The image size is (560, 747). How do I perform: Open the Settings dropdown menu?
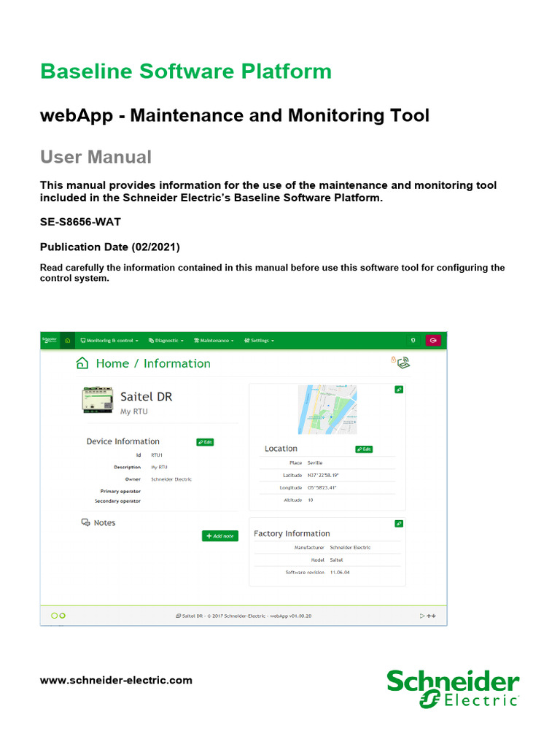pyautogui.click(x=259, y=341)
